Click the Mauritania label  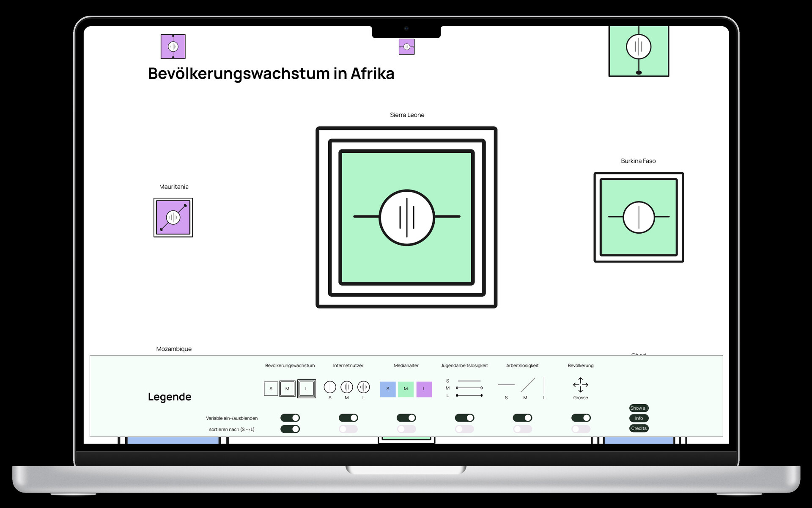point(174,187)
